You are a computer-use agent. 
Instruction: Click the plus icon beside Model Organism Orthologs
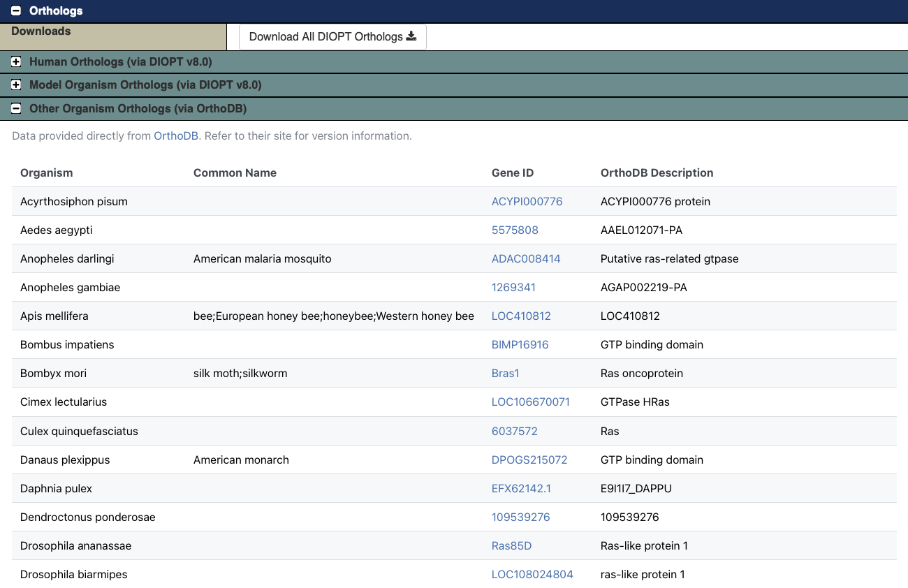pos(15,84)
